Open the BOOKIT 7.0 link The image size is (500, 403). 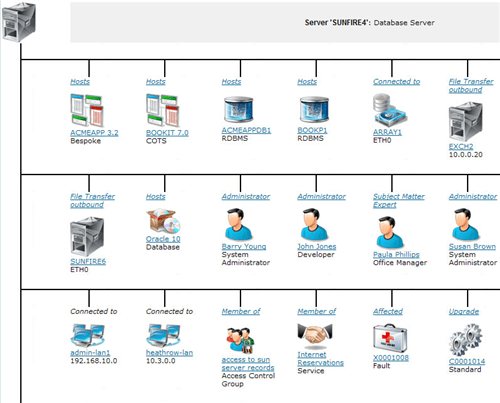tap(167, 133)
